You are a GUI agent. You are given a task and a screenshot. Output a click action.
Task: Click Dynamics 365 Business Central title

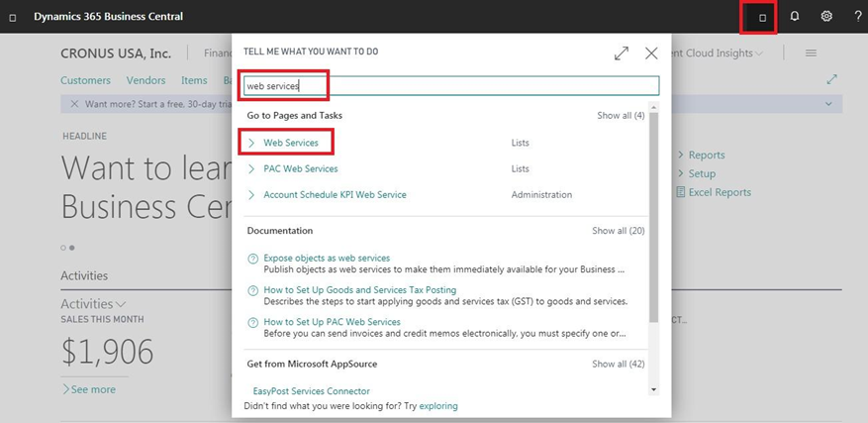coord(109,17)
